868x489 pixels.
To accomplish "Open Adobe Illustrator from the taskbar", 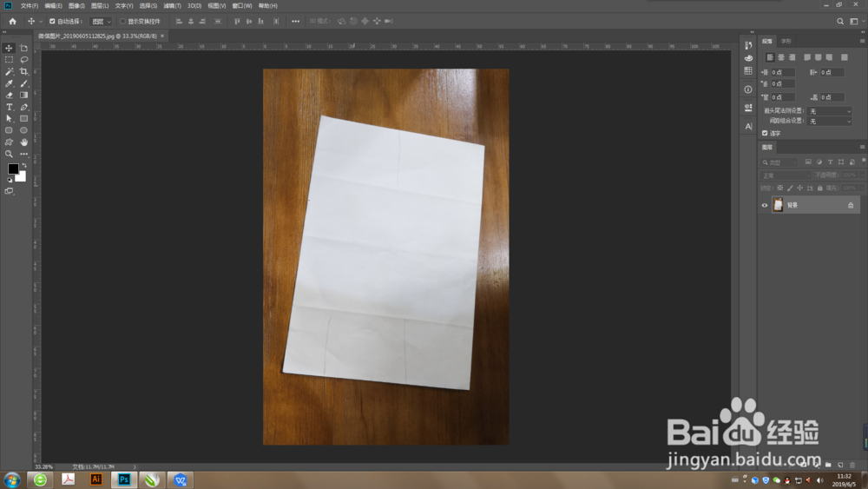I will 95,479.
